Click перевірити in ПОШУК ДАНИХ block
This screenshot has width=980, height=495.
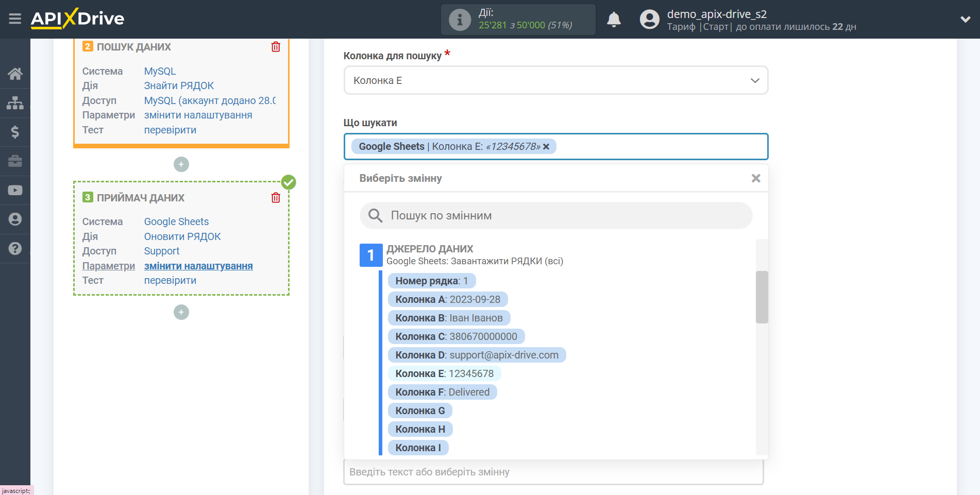tap(170, 130)
